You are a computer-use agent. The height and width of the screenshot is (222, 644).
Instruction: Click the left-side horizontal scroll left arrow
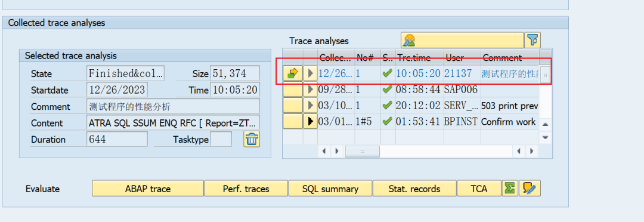[324, 151]
